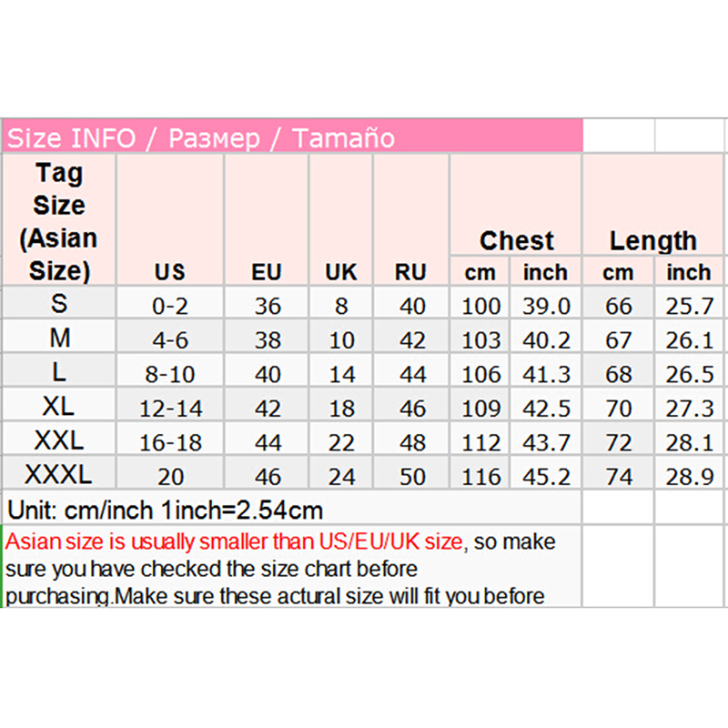Select the 'Tag Size (Asian Size)' header cell

point(59,221)
